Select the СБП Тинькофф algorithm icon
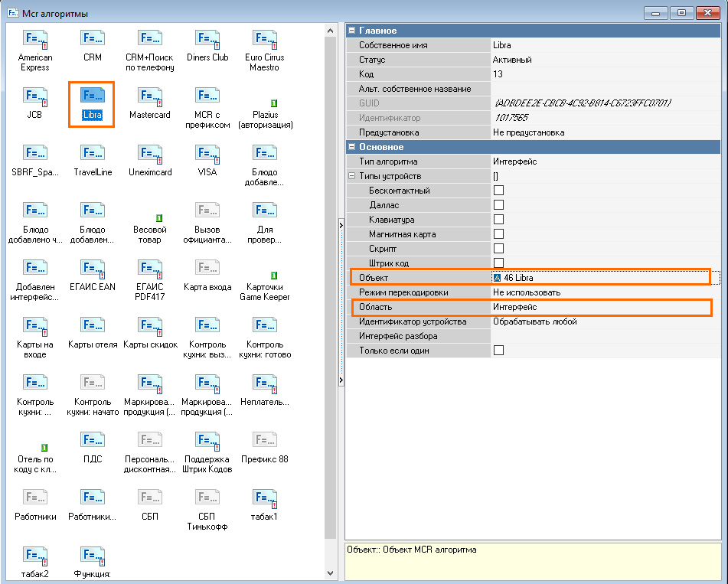This screenshot has width=728, height=584. pos(207,501)
